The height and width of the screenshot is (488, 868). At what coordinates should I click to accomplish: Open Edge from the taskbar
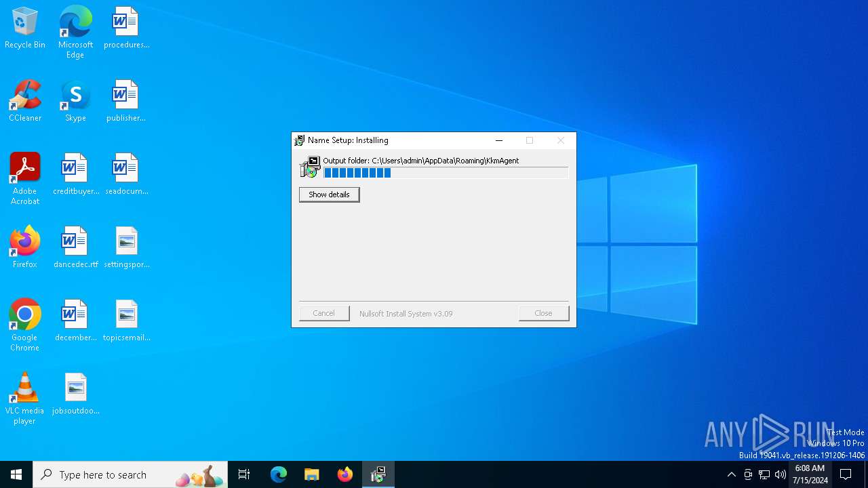click(x=279, y=474)
